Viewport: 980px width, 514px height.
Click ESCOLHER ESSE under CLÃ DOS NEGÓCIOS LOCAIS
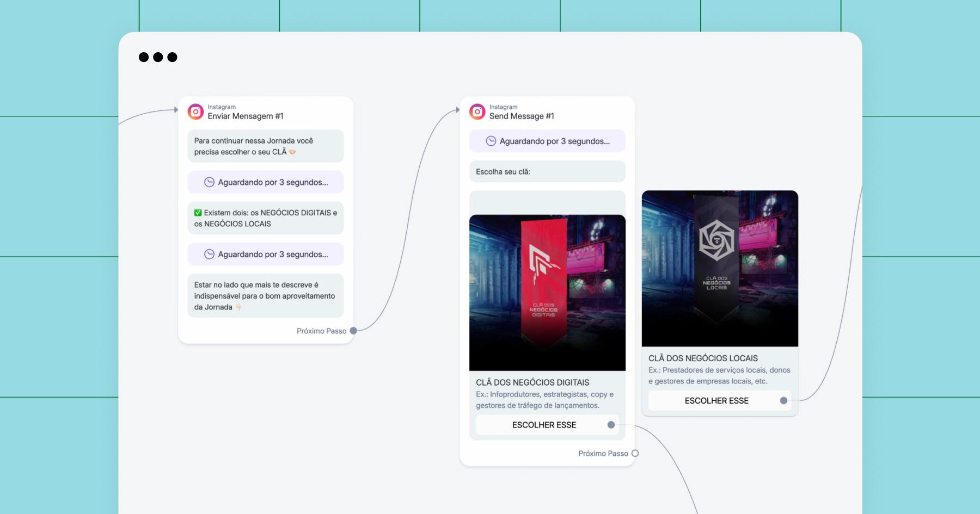coord(720,400)
